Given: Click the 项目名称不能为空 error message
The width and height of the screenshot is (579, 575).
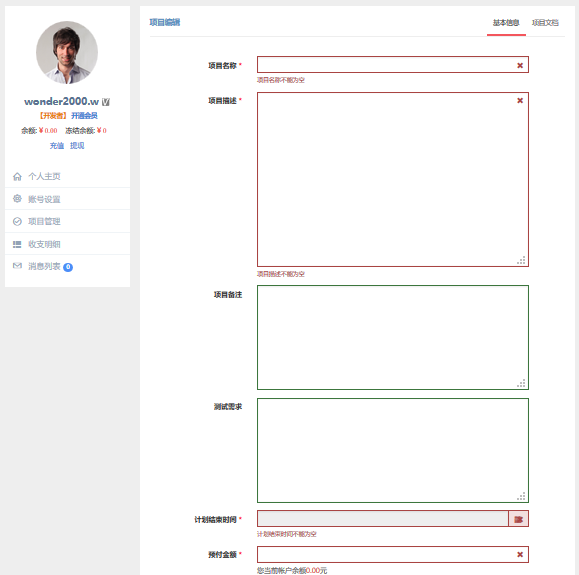Looking at the screenshot, I should (281, 80).
